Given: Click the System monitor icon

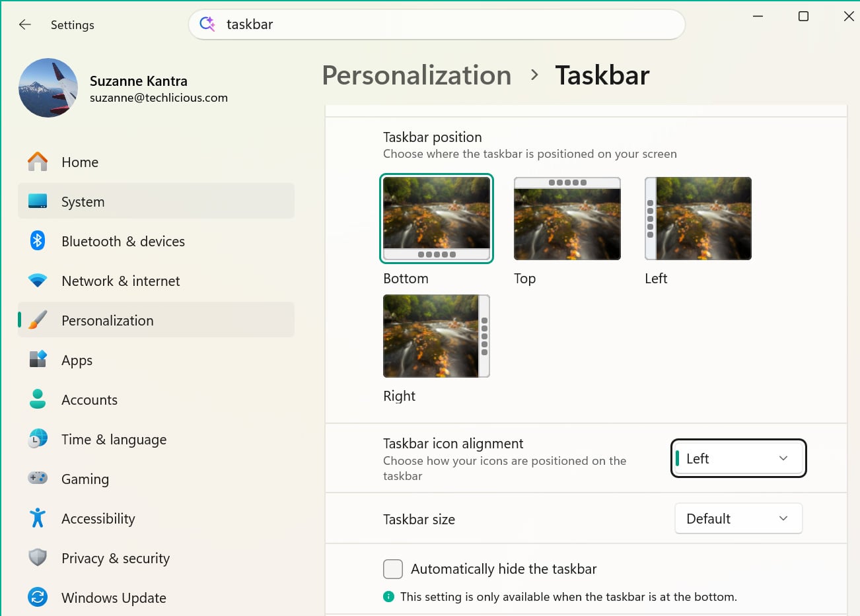Looking at the screenshot, I should tap(38, 201).
